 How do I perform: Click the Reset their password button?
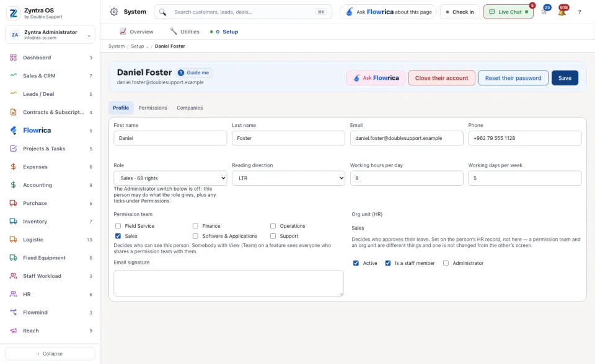click(x=513, y=78)
